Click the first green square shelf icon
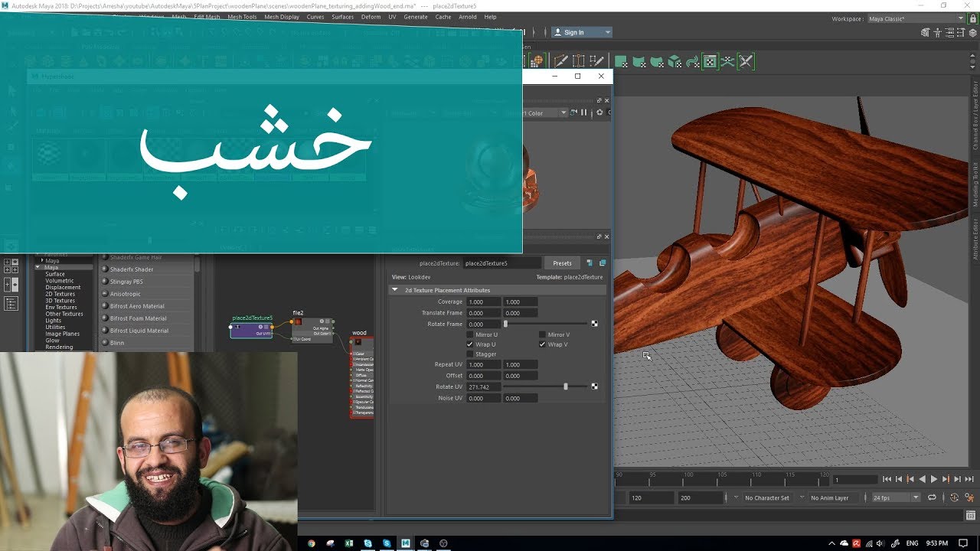980x551 pixels. click(621, 61)
